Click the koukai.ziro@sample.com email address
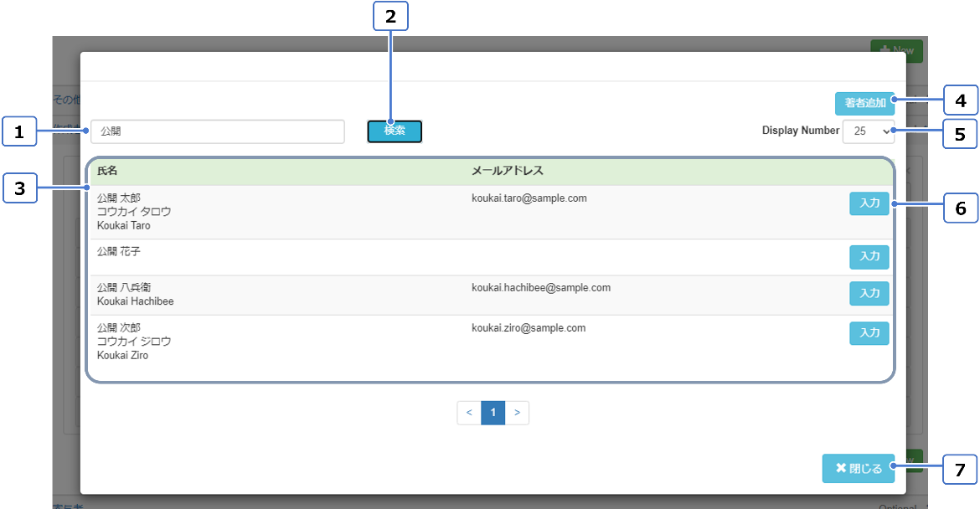 [x=528, y=328]
